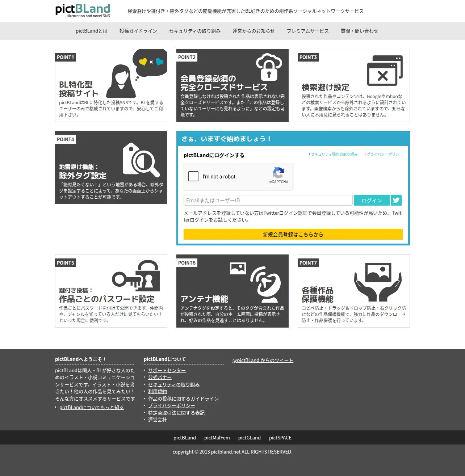Open the プライバシーポリシー link in login box
The width and height of the screenshot is (465, 476).
385,154
